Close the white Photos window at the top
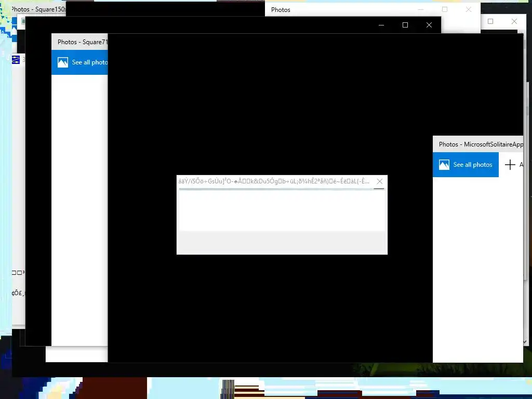The width and height of the screenshot is (532, 399). coord(469,9)
